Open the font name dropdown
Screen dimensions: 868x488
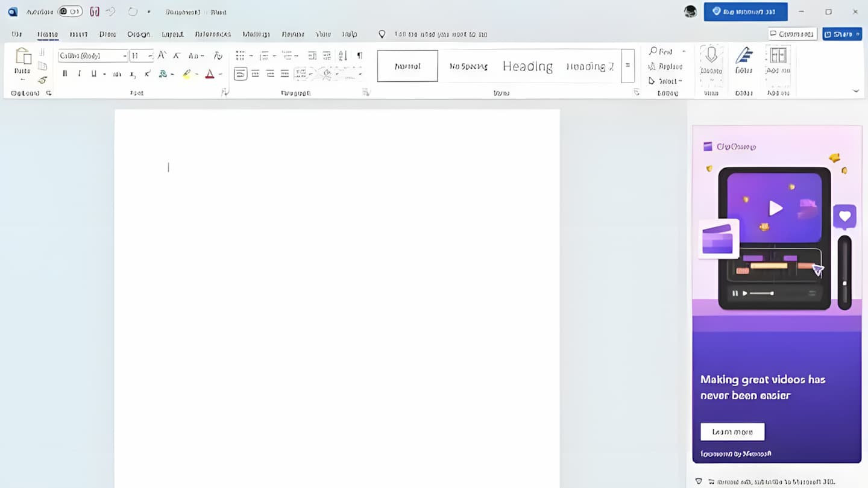tap(124, 55)
